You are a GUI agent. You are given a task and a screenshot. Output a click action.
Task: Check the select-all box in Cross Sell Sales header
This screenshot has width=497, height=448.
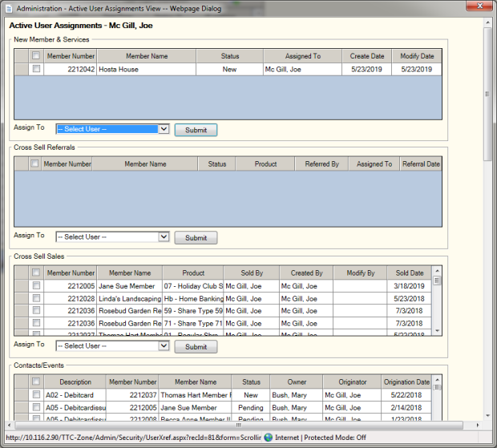[x=36, y=272]
